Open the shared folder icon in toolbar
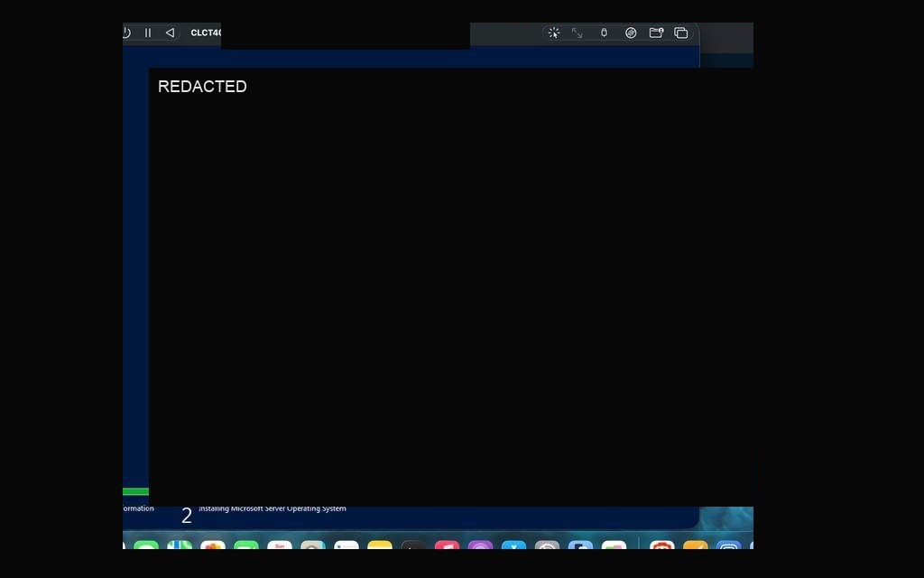Viewport: 924px width, 578px height. pos(656,33)
